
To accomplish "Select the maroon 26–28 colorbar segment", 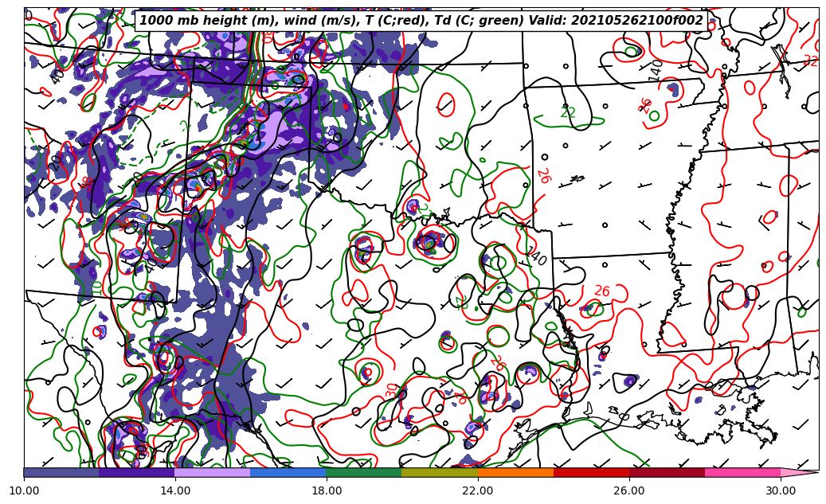I will [x=667, y=472].
